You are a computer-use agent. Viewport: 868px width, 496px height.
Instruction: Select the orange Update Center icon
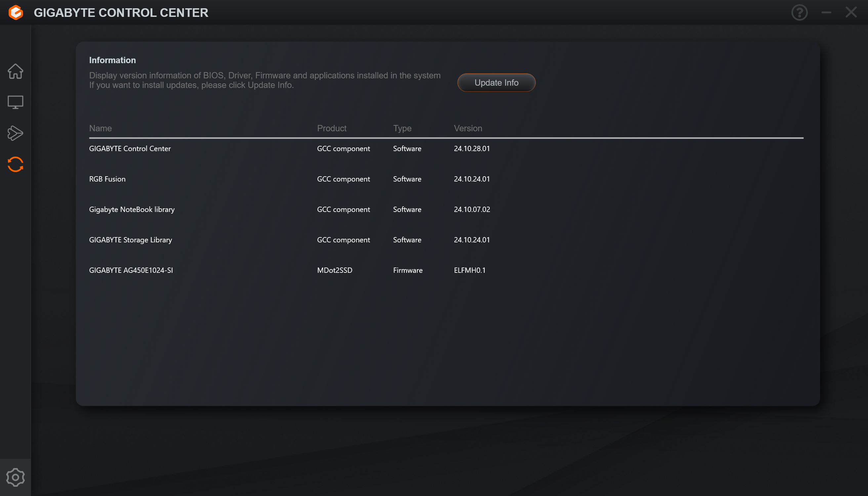(15, 165)
